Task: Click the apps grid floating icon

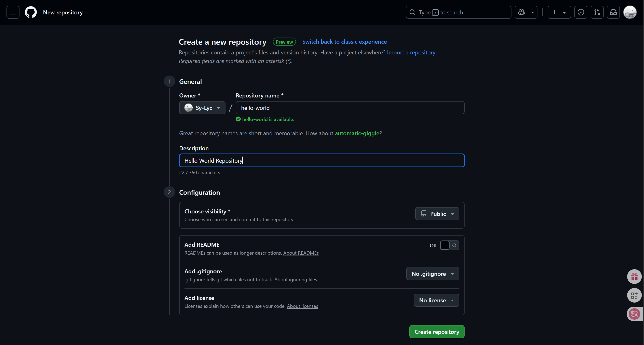Action: click(x=634, y=295)
